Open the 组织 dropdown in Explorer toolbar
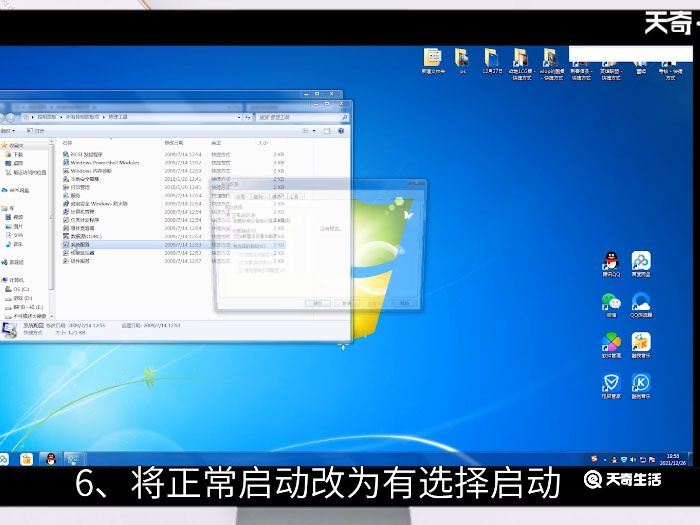The image size is (700, 525). [7, 131]
